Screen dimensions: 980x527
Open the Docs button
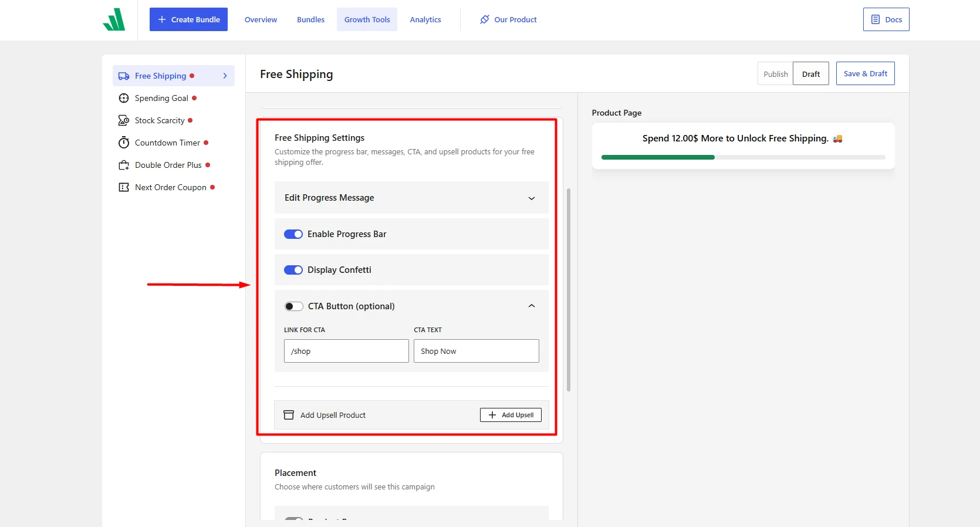pyautogui.click(x=886, y=19)
